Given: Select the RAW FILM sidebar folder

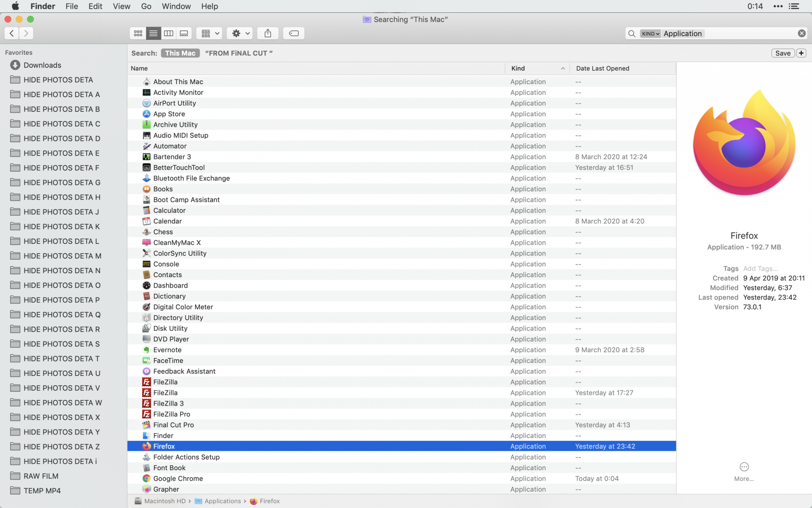Looking at the screenshot, I should pos(41,476).
